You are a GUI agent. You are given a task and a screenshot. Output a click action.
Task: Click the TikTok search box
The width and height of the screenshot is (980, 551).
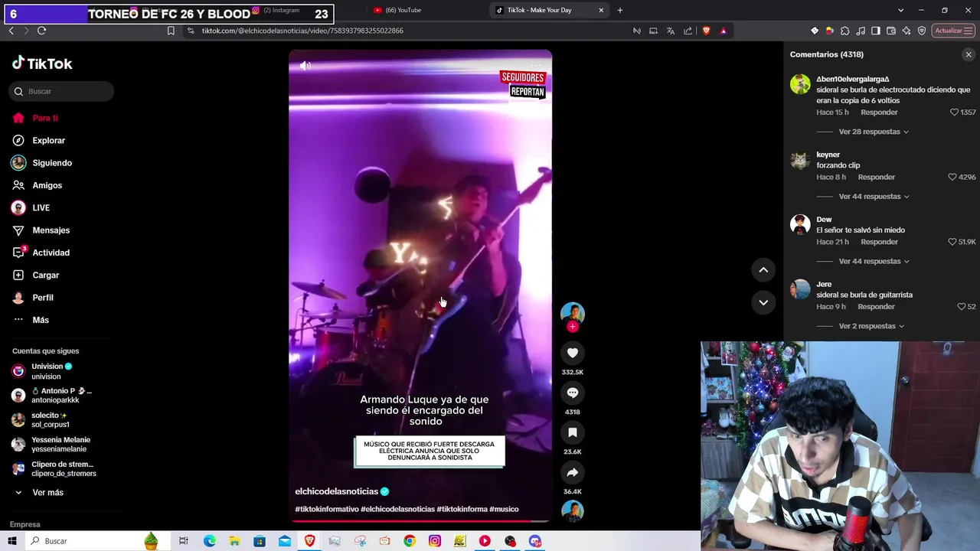(x=61, y=91)
